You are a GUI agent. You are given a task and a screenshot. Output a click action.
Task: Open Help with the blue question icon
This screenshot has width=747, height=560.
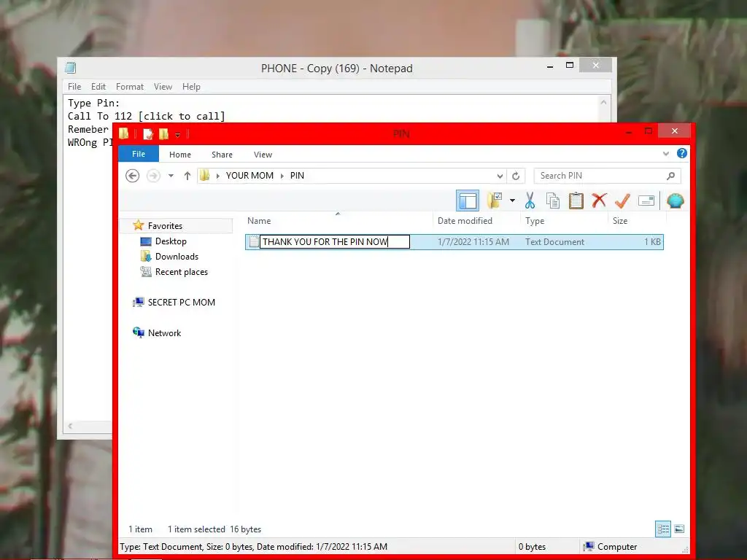tap(682, 153)
